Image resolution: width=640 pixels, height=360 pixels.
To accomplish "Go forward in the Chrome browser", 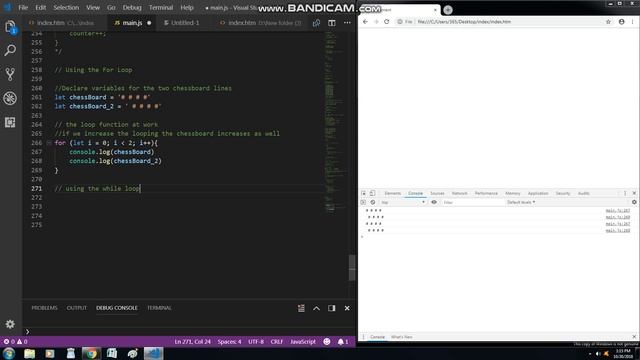I will pyautogui.click(x=376, y=22).
